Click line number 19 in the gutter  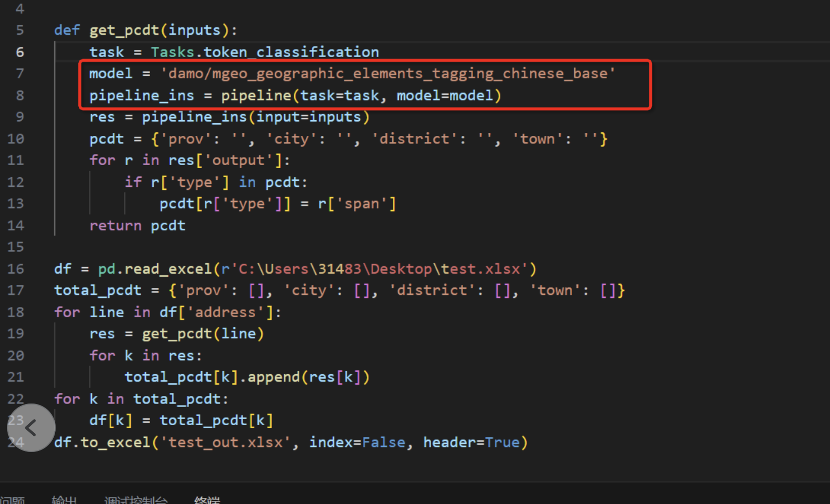pos(16,334)
